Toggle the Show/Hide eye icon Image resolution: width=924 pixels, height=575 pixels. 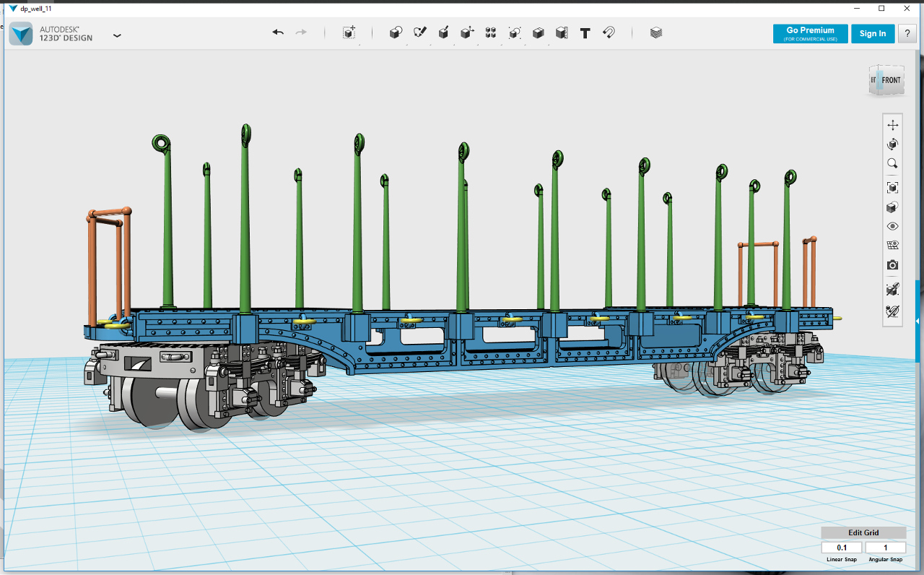click(x=892, y=226)
